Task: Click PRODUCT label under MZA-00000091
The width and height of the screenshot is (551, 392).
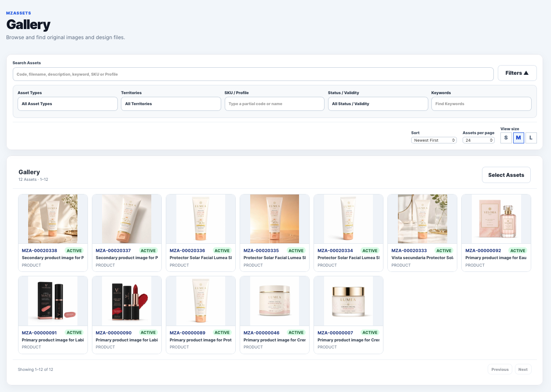Action: 31,347
